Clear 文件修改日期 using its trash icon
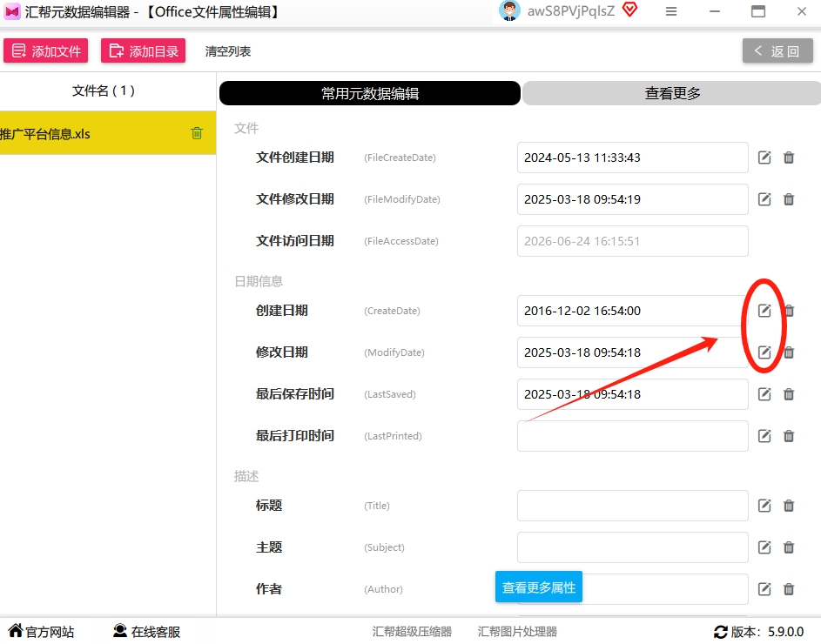Viewport: 821px width, 644px height. pos(789,199)
